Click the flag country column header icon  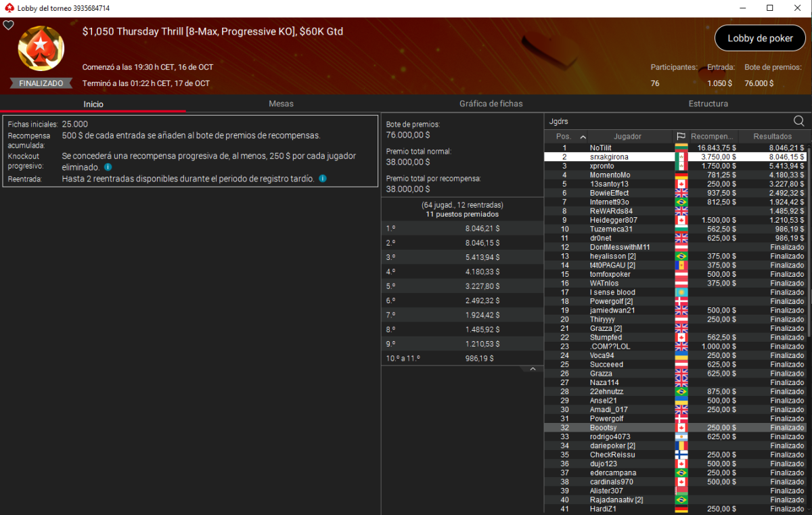681,137
